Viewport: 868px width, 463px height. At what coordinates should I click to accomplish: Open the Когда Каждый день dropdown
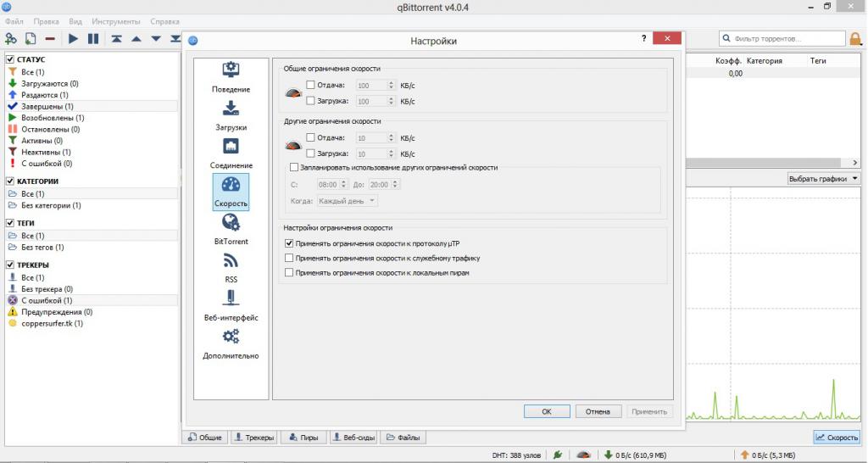coord(348,201)
